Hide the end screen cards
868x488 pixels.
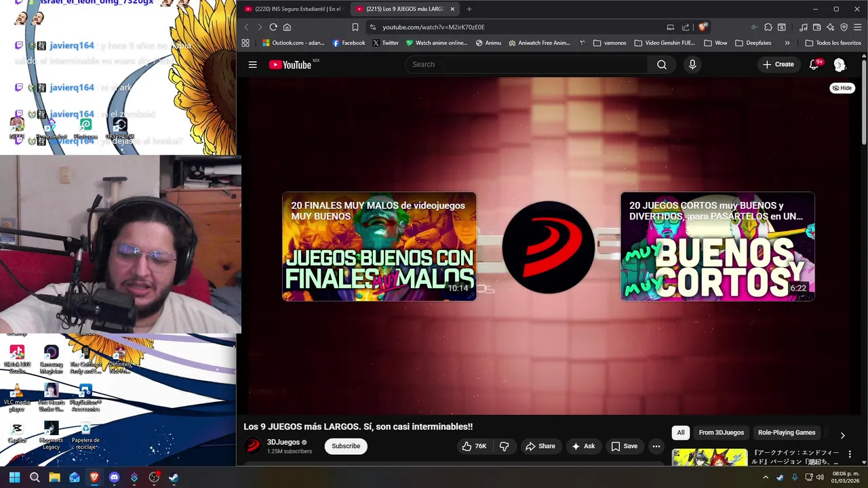coord(842,88)
